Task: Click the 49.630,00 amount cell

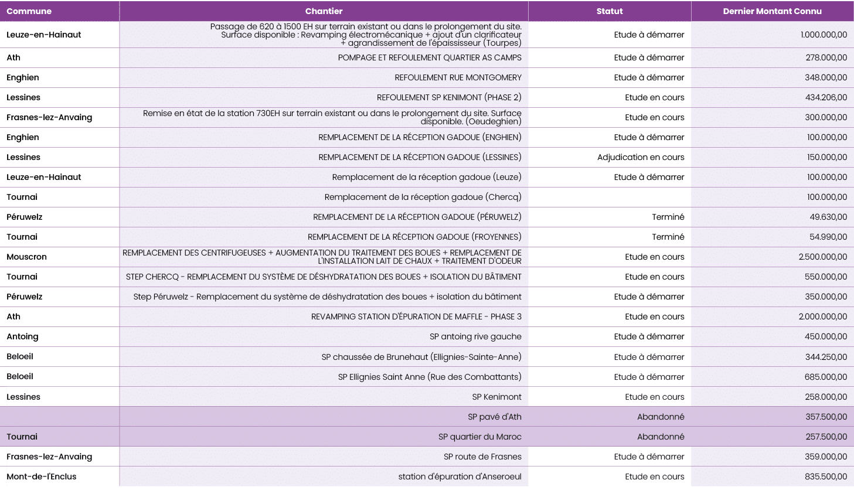Action: click(x=828, y=217)
